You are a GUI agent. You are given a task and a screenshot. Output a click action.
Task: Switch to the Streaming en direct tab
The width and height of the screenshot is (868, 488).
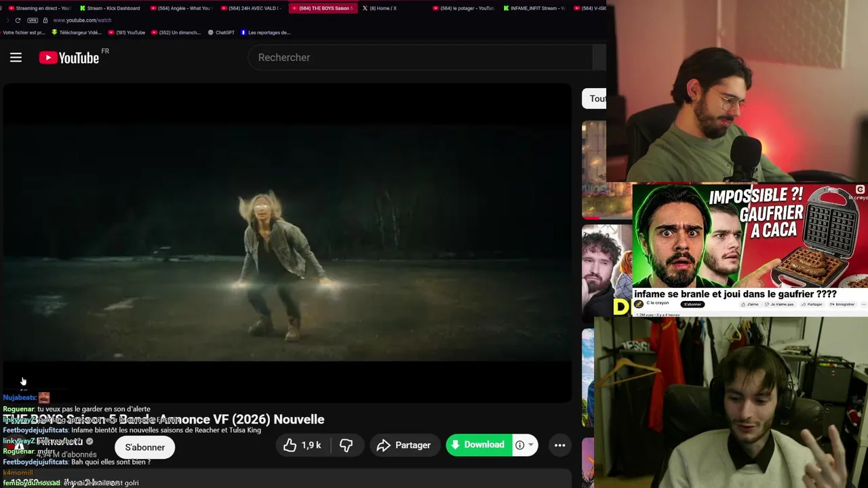(x=38, y=8)
